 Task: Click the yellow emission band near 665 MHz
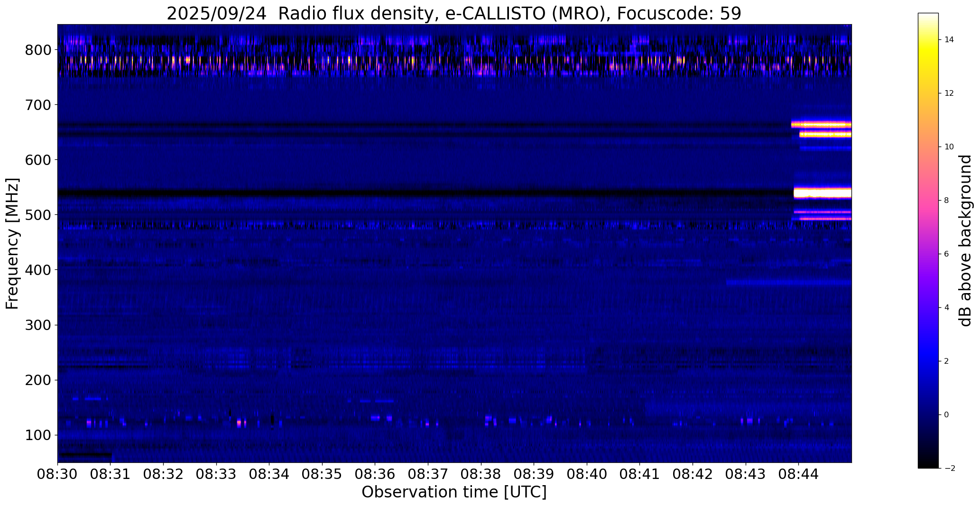coord(821,125)
